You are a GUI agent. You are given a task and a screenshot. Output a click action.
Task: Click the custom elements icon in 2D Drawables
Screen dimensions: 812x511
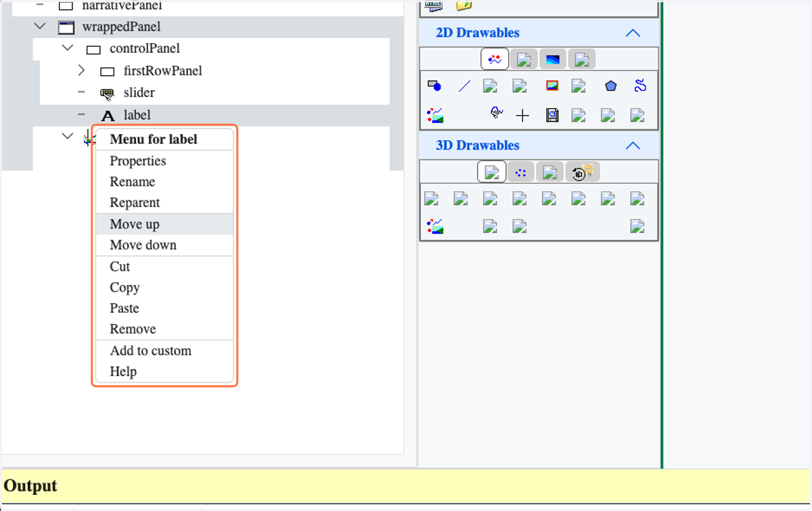(434, 115)
